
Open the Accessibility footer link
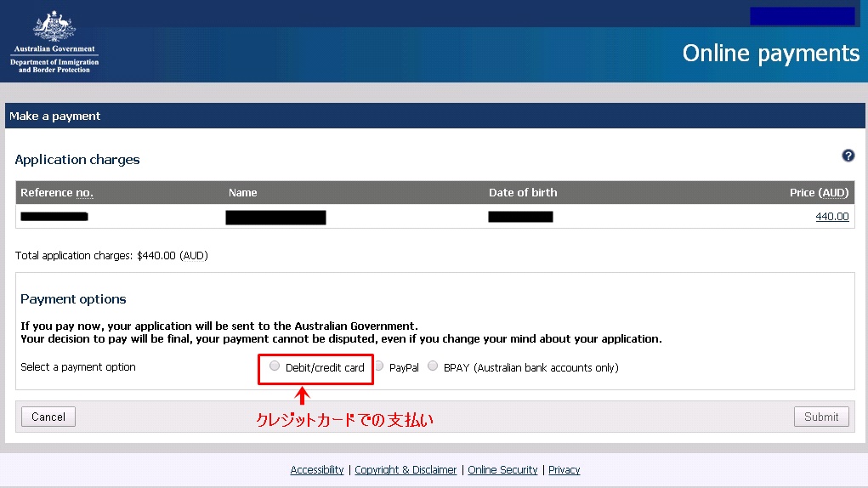click(x=316, y=470)
